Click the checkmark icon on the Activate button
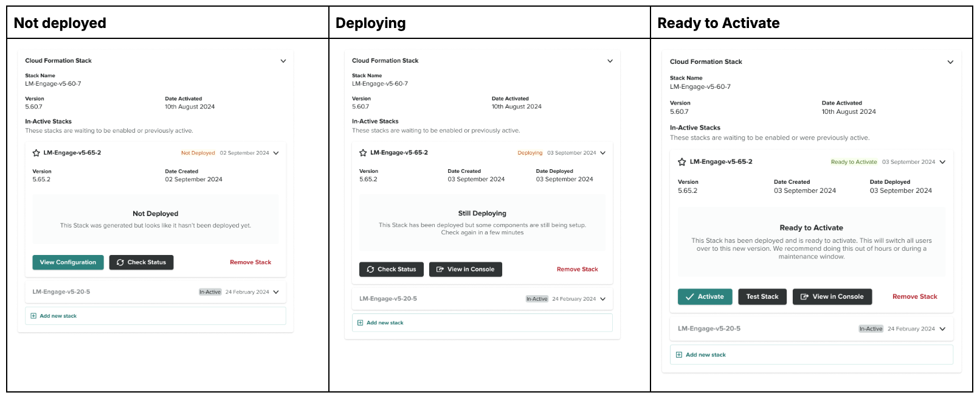980x398 pixels. (689, 297)
